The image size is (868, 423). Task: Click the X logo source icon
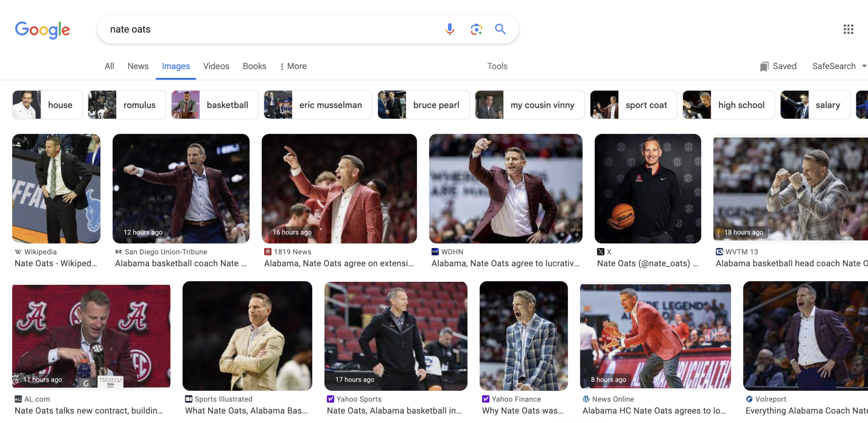pos(601,252)
